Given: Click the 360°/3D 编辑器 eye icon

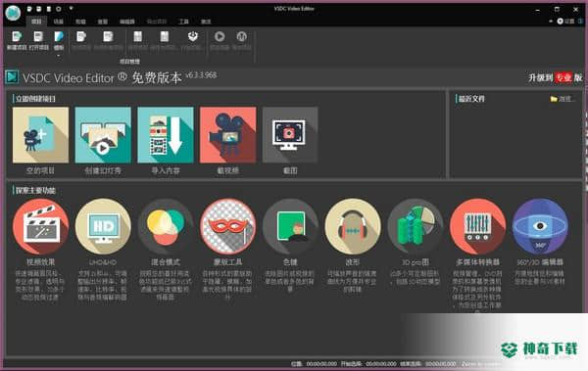Looking at the screenshot, I should point(540,227).
